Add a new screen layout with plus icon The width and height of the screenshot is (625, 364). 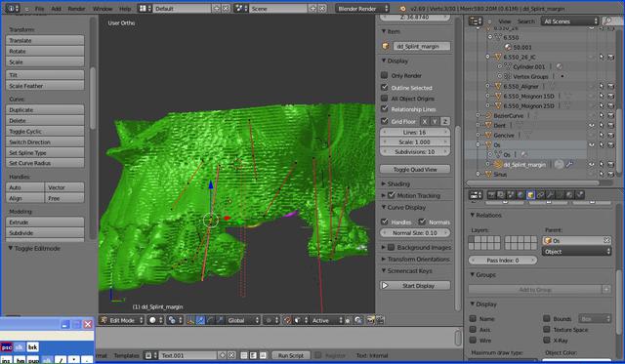pyautogui.click(x=217, y=9)
